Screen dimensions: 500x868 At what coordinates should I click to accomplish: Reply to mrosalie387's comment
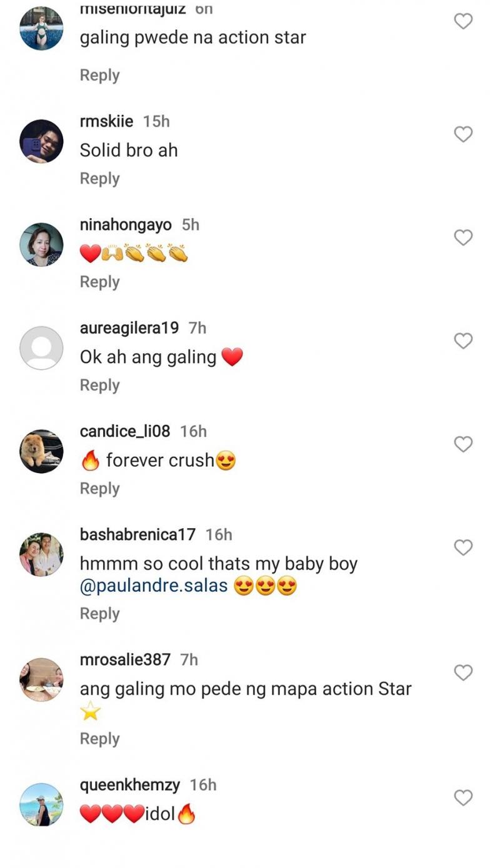pos(99,739)
